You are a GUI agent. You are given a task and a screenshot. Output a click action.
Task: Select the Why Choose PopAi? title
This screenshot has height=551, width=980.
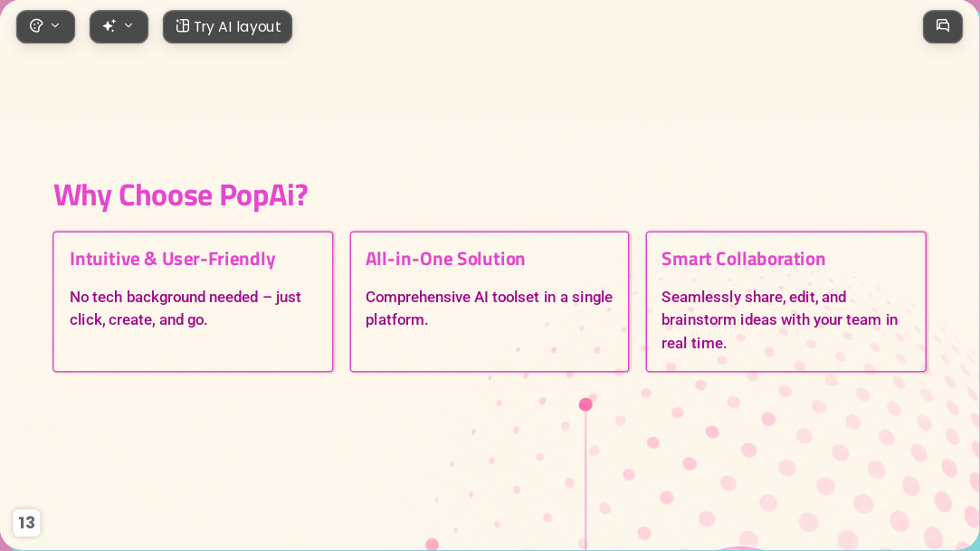181,195
